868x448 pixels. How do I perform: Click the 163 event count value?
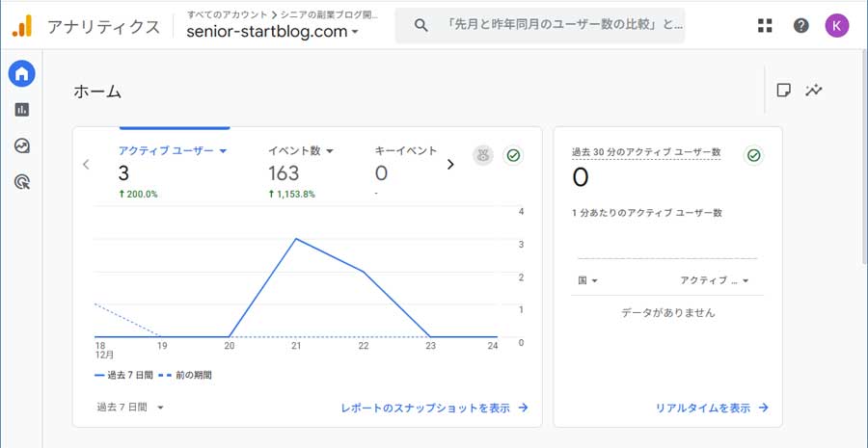point(284,173)
